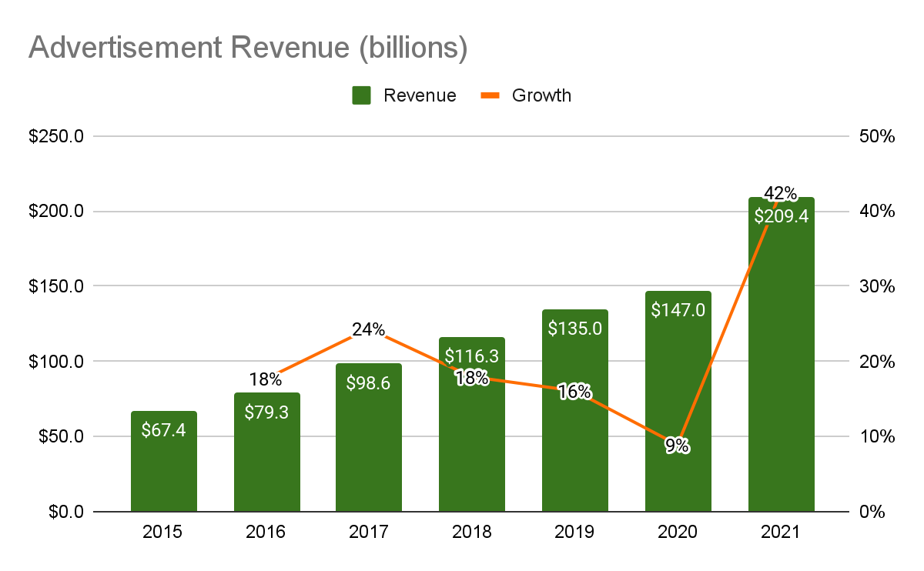This screenshot has width=924, height=571.
Task: Click the 18% label above 2016 bar
Action: tap(266, 379)
